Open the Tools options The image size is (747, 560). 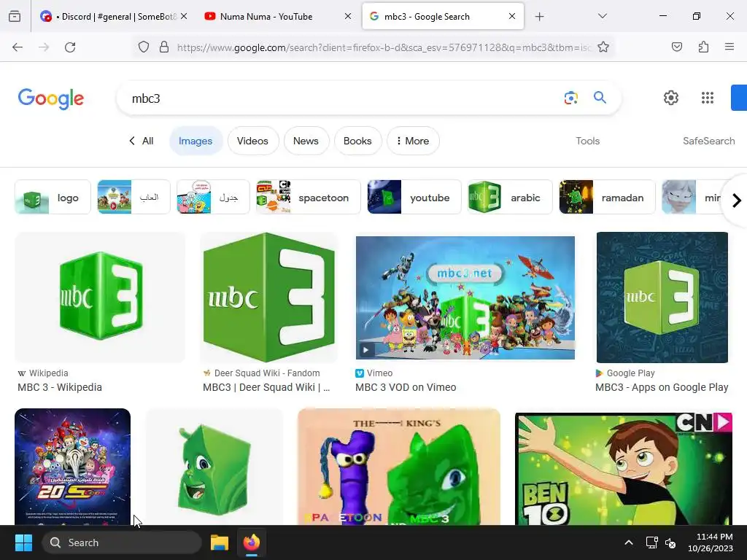(587, 141)
